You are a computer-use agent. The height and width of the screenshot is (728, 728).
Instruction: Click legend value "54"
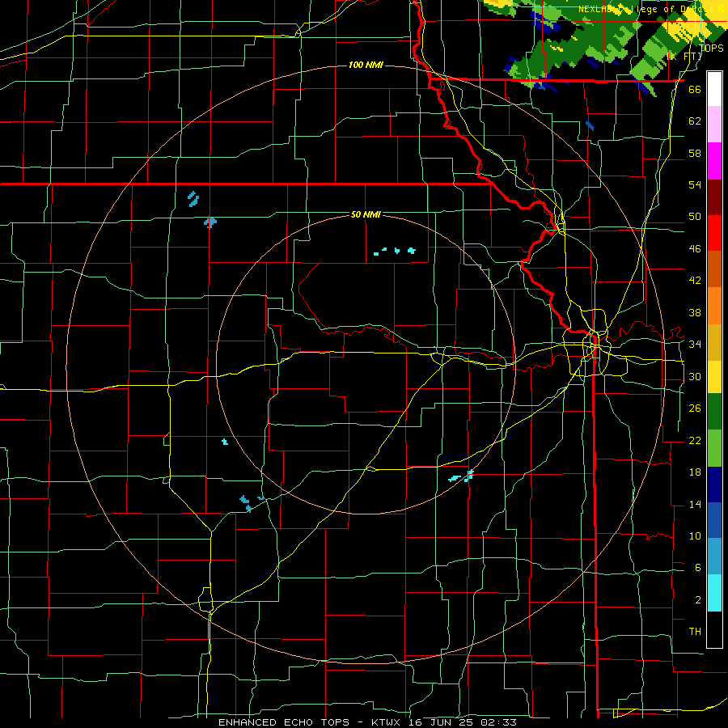click(x=695, y=184)
